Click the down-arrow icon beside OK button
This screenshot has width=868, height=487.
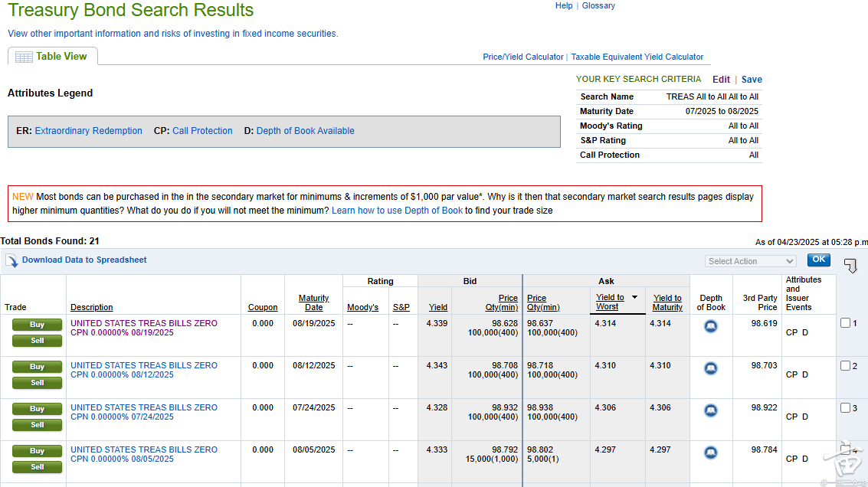click(850, 266)
